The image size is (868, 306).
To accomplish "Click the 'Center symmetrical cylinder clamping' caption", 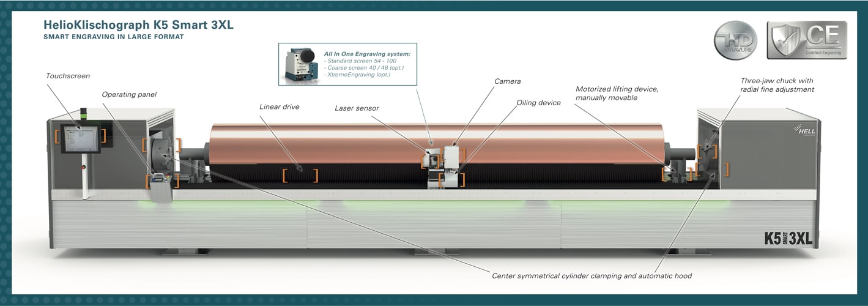I will click(592, 276).
